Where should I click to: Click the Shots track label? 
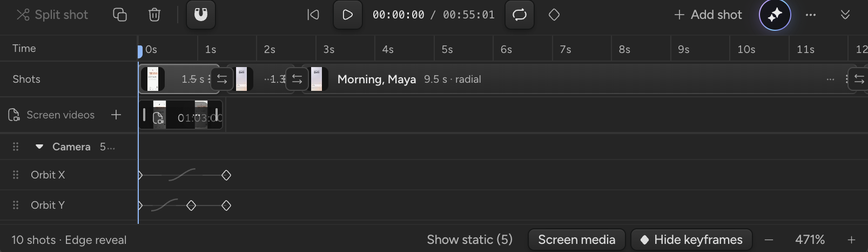point(26,79)
